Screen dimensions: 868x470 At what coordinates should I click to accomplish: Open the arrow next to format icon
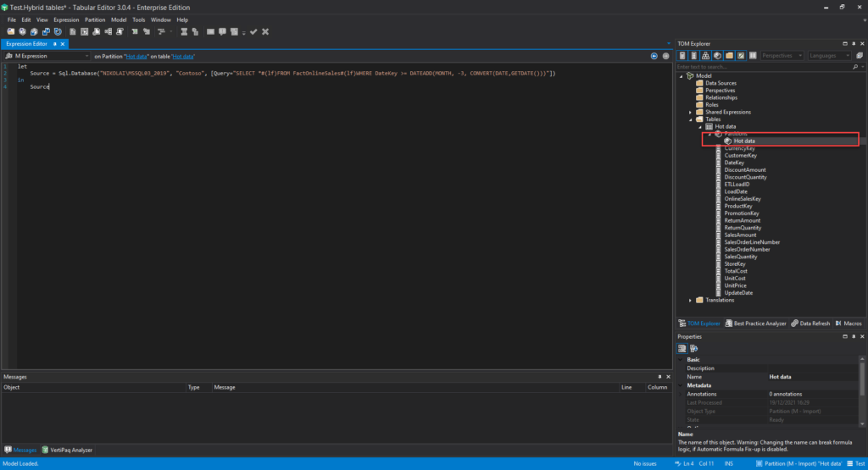(170, 32)
